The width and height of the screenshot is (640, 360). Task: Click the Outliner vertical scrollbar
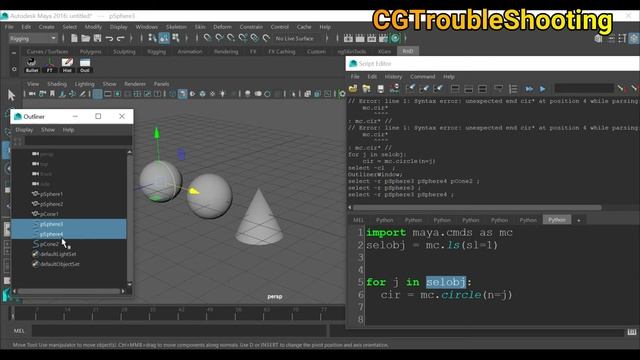(130, 217)
